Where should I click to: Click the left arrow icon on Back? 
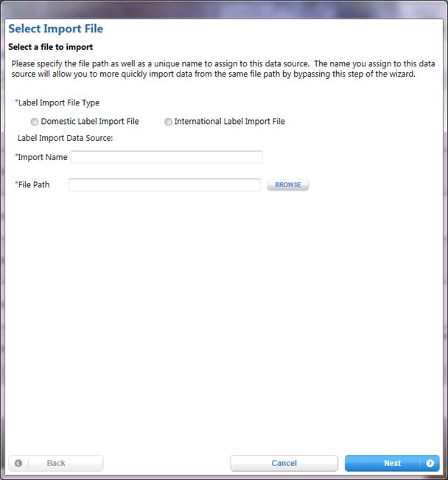click(x=18, y=463)
